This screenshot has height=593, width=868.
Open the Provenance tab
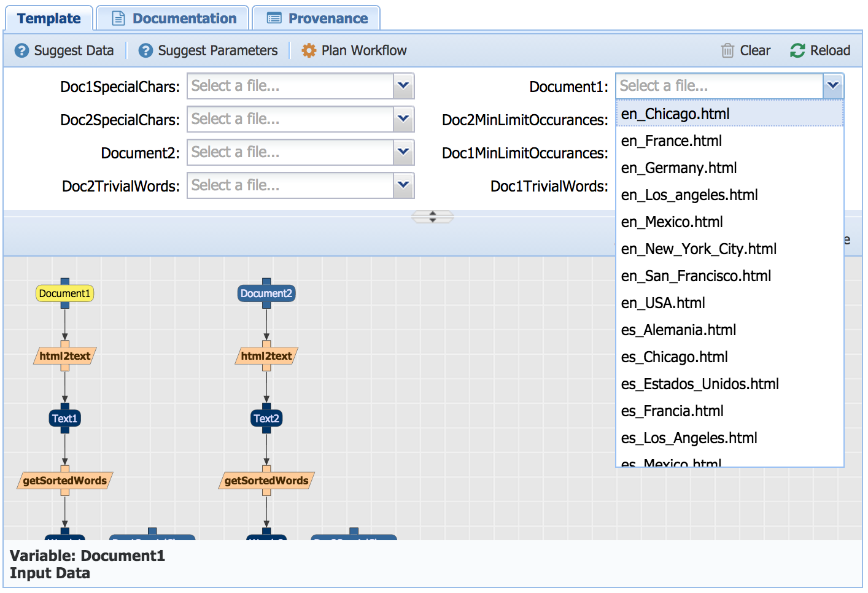point(317,18)
